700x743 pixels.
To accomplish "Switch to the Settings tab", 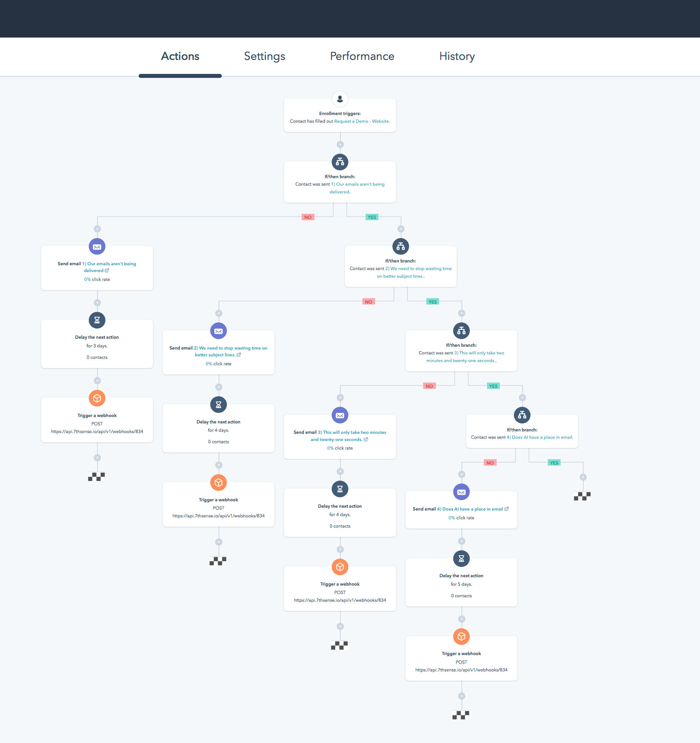I will point(264,56).
